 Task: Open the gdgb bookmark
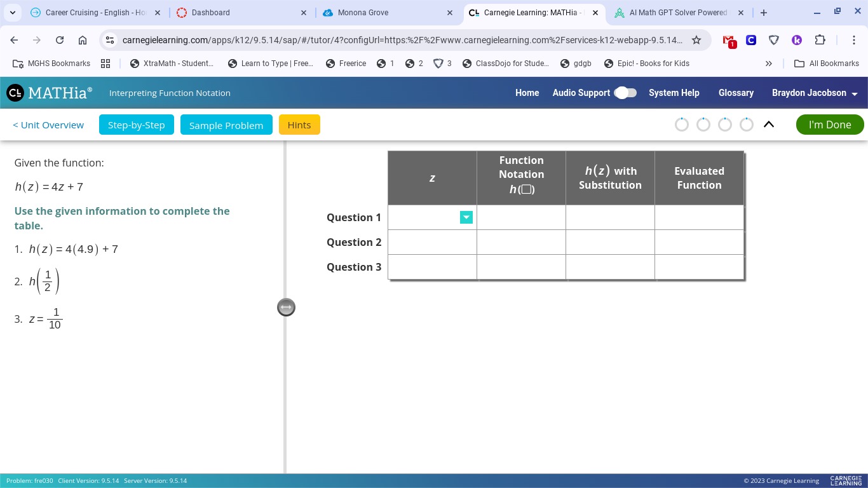point(576,64)
